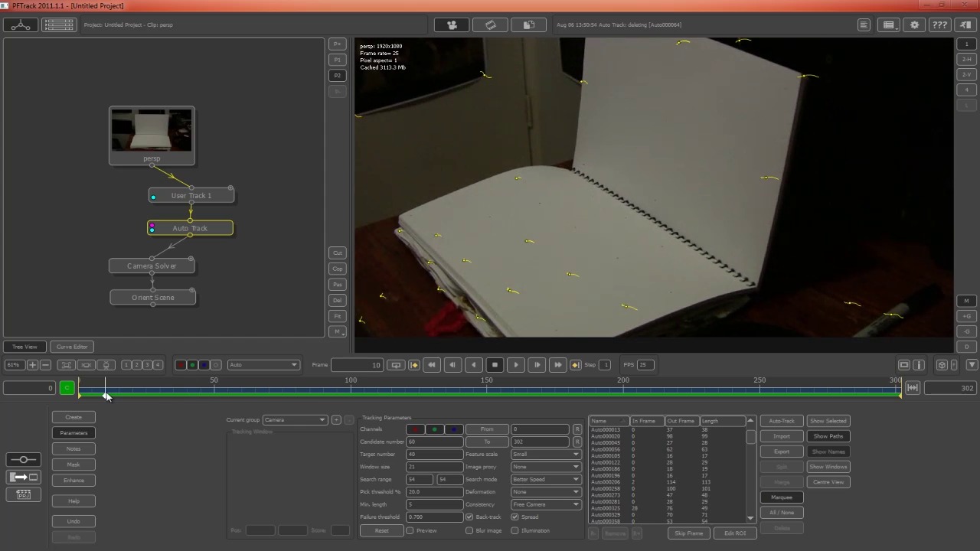Click the Fit tree button
The image size is (980, 551).
pyautogui.click(x=337, y=316)
